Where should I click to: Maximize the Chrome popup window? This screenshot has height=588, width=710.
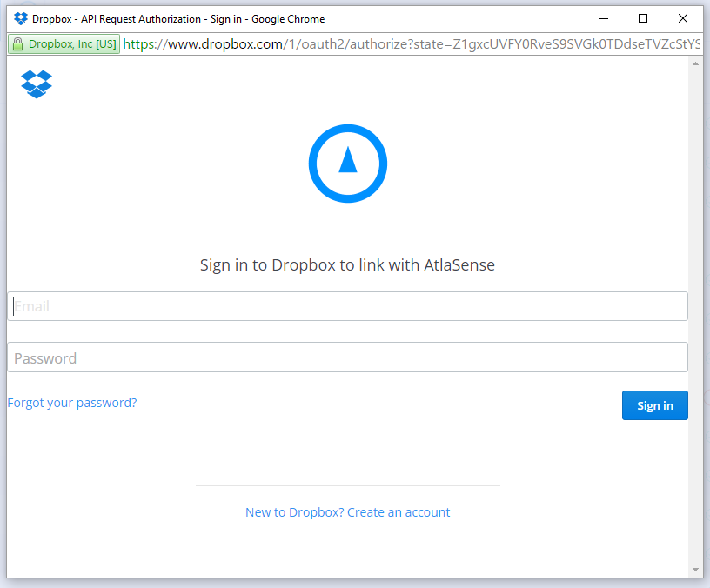coord(643,18)
